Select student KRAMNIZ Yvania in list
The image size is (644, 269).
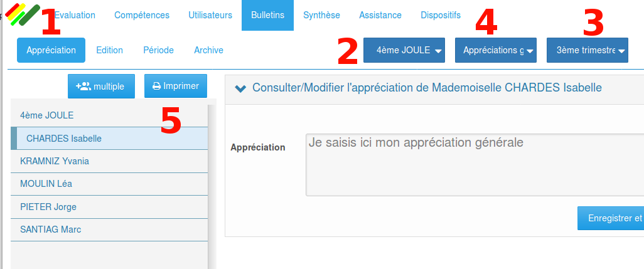point(109,161)
